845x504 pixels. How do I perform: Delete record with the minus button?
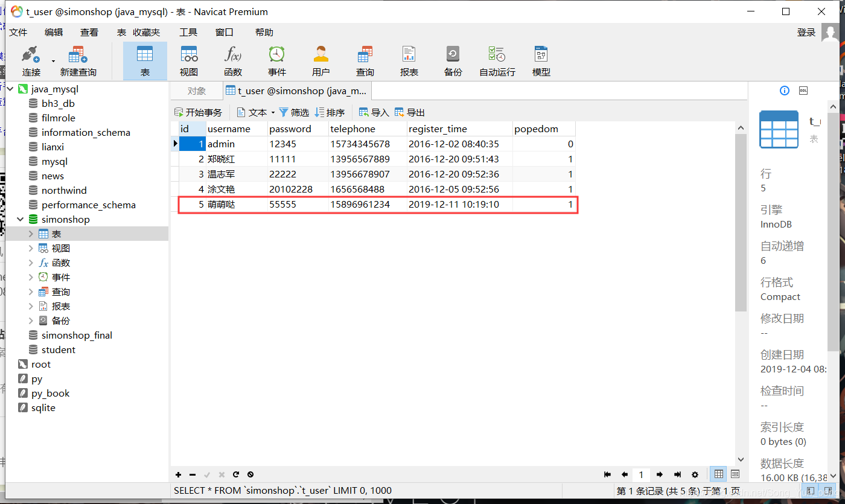tap(193, 474)
